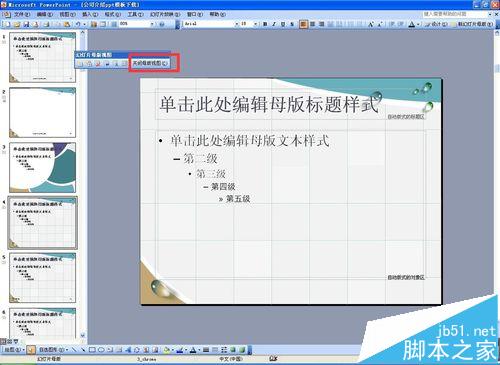The image size is (500, 365).
Task: Open the 绘图 (Draw) menu button
Action: [x=14, y=350]
